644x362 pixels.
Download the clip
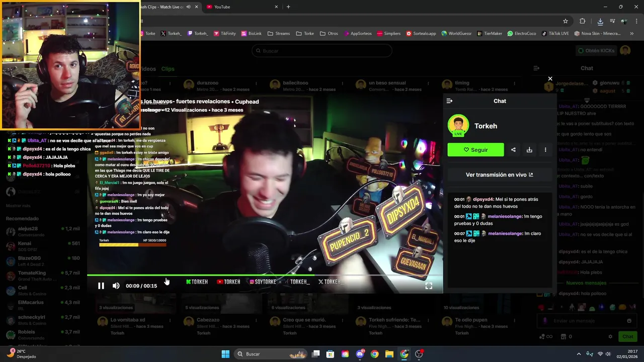(x=529, y=150)
